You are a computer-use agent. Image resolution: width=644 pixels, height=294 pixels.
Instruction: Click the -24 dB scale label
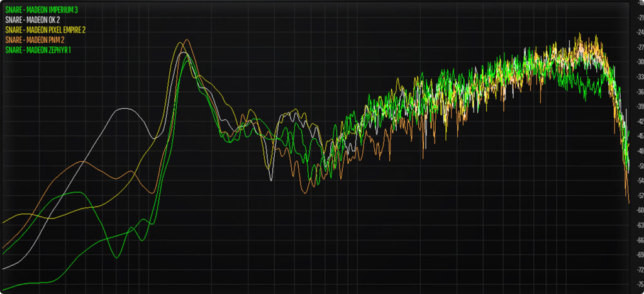pyautogui.click(x=638, y=32)
